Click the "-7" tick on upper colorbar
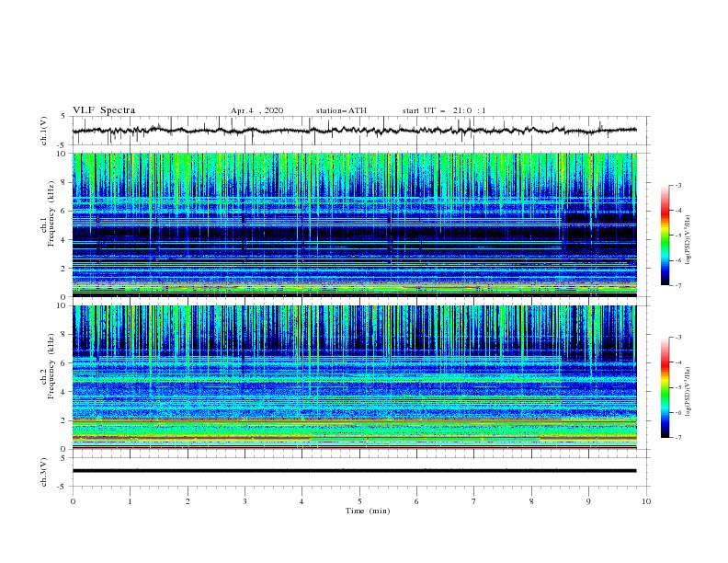728x563 pixels. coord(678,285)
